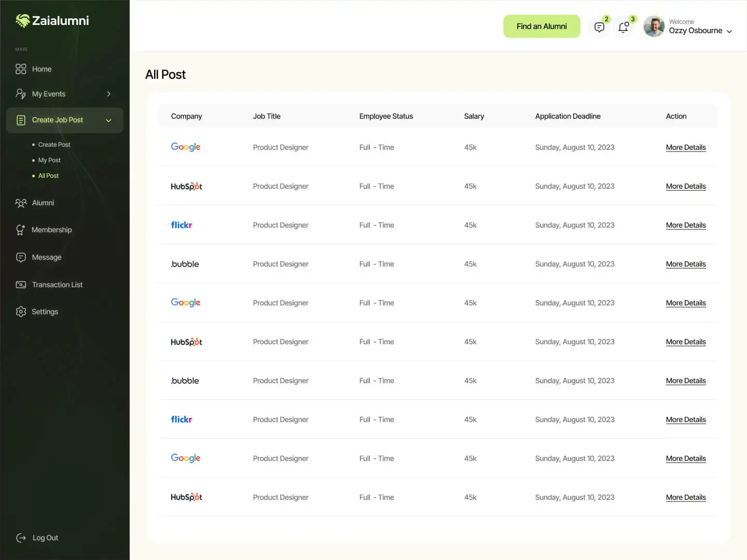
Task: Click the Alumni people icon
Action: pos(21,203)
